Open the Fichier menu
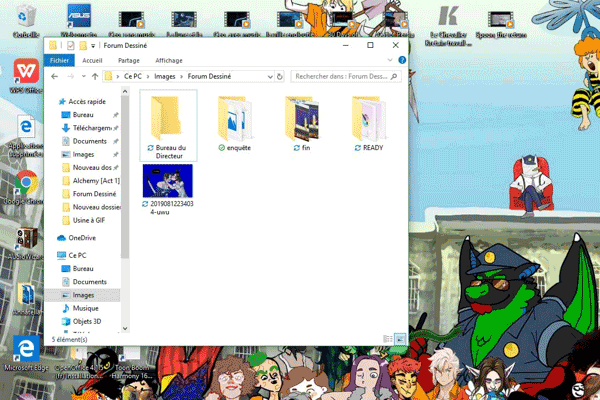Viewport: 600px width, 400px height. (x=59, y=60)
